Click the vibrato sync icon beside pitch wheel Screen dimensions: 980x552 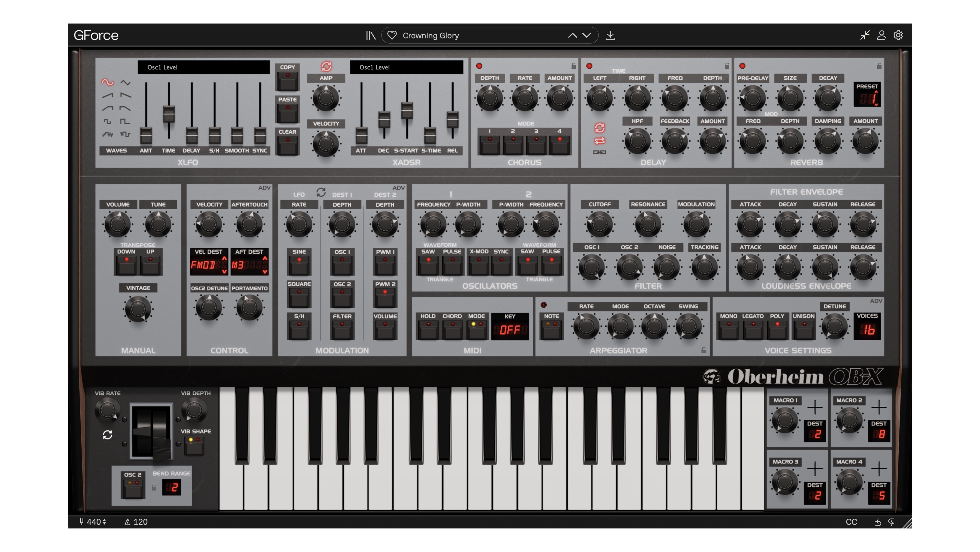point(108,435)
